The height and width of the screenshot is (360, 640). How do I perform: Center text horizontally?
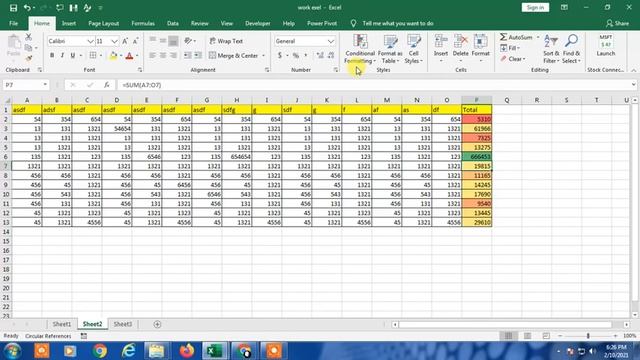163,55
